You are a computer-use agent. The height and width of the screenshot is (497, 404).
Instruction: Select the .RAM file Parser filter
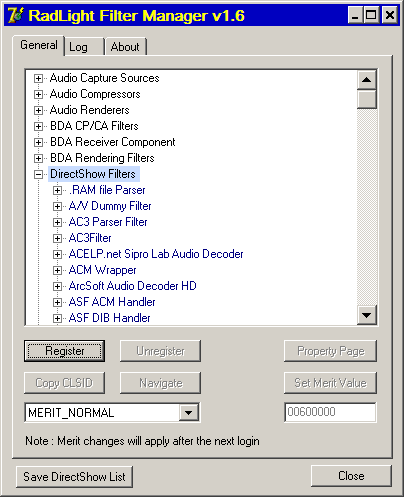[x=107, y=190]
